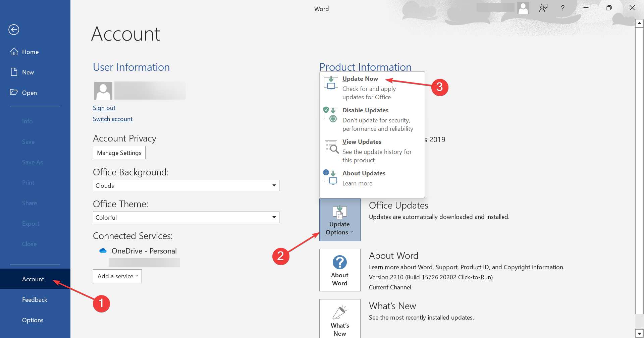Open Feedback in the sidebar
644x338 pixels.
[35, 299]
